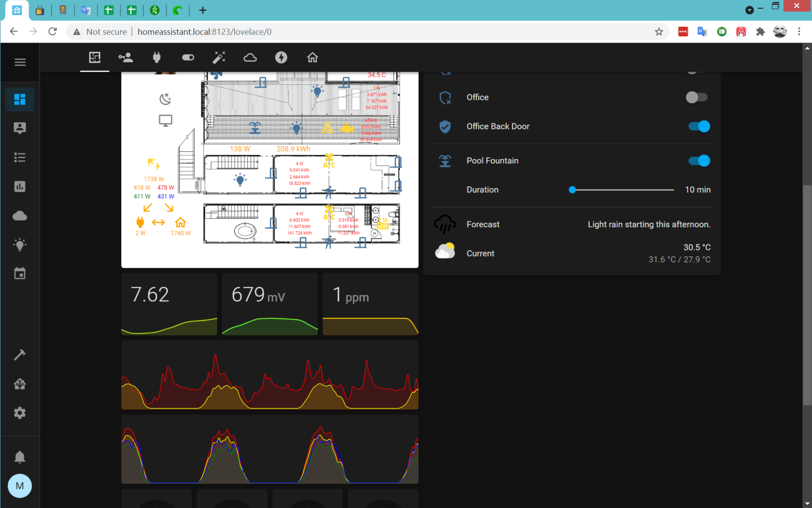Click the A/C fan icon near 18.823 kWh
This screenshot has height=508, width=812.
pyautogui.click(x=329, y=161)
